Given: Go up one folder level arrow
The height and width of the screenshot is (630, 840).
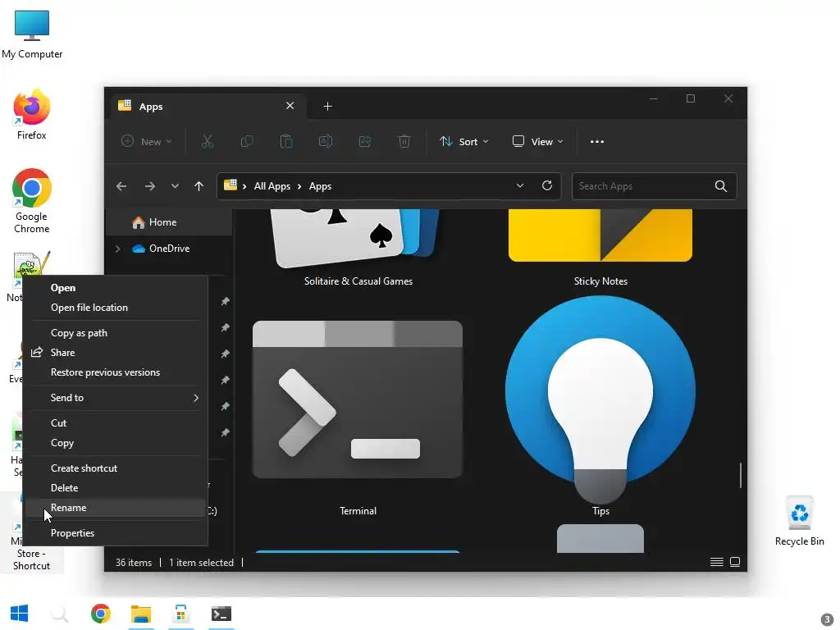Looking at the screenshot, I should pyautogui.click(x=199, y=186).
